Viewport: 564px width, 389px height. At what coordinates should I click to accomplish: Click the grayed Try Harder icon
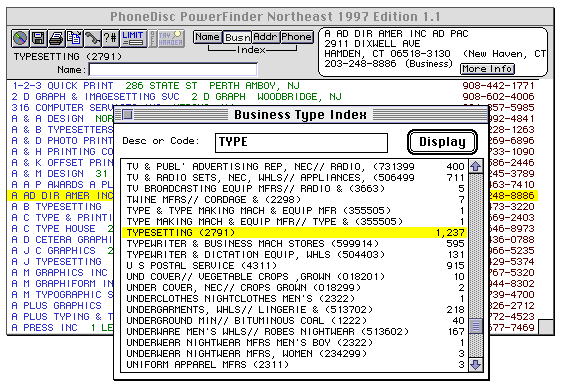[x=171, y=38]
